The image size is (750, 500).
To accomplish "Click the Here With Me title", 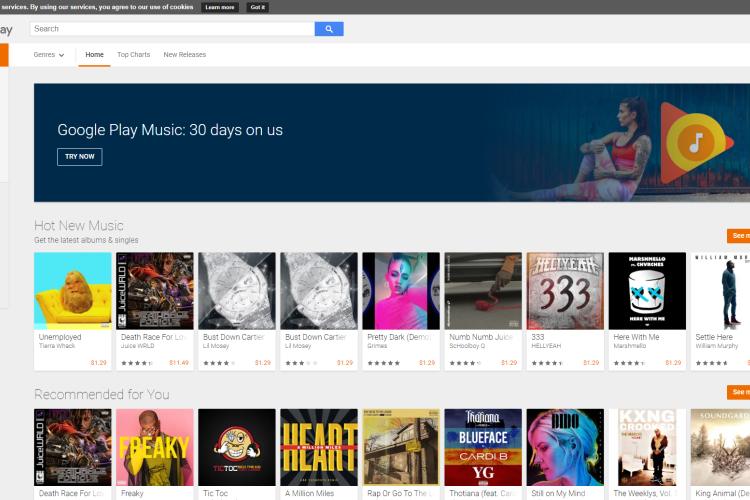I will (x=636, y=337).
